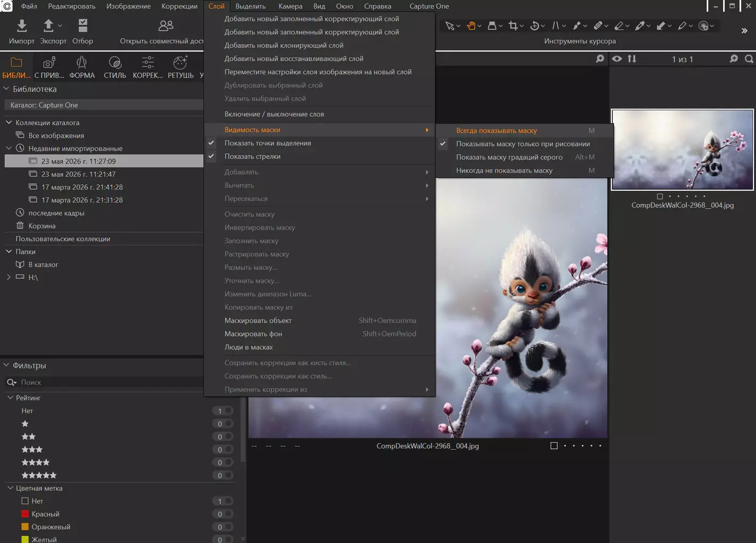The image size is (756, 543).
Task: Switch to the СТИЛЬ tool tab
Action: [x=115, y=68]
